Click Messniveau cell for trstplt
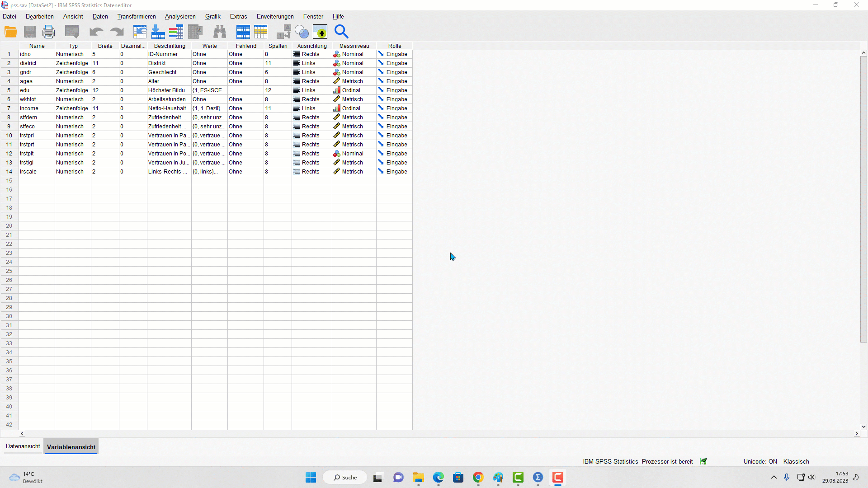 (x=354, y=154)
